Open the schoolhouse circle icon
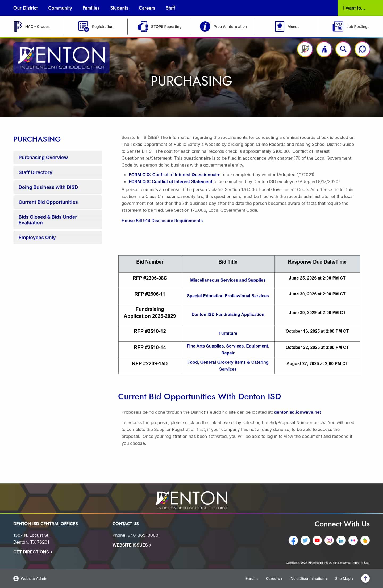Image resolution: width=383 pixels, height=588 pixels. click(324, 49)
